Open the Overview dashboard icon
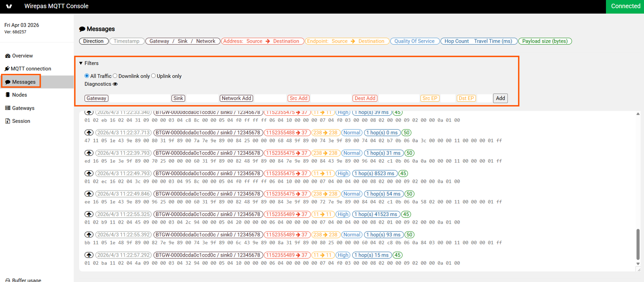This screenshot has width=644, height=282. point(8,56)
